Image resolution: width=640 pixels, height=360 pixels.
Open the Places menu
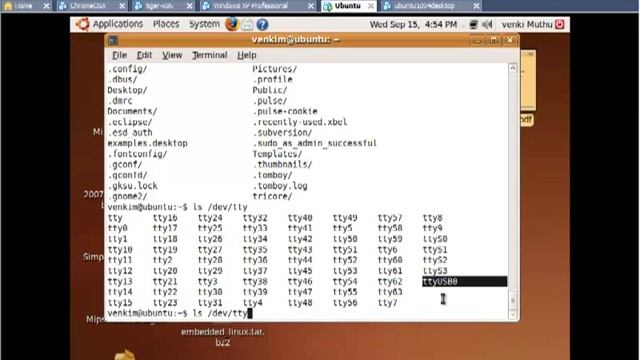[x=166, y=24]
